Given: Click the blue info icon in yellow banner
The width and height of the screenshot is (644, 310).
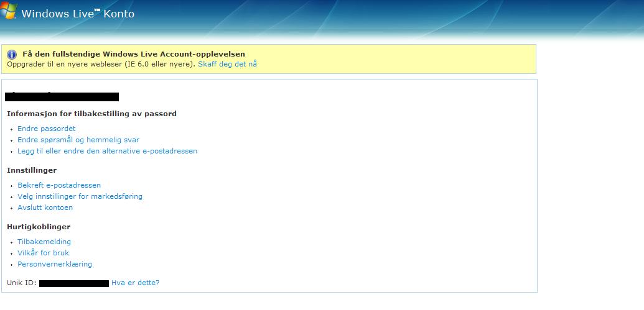Looking at the screenshot, I should [12, 55].
